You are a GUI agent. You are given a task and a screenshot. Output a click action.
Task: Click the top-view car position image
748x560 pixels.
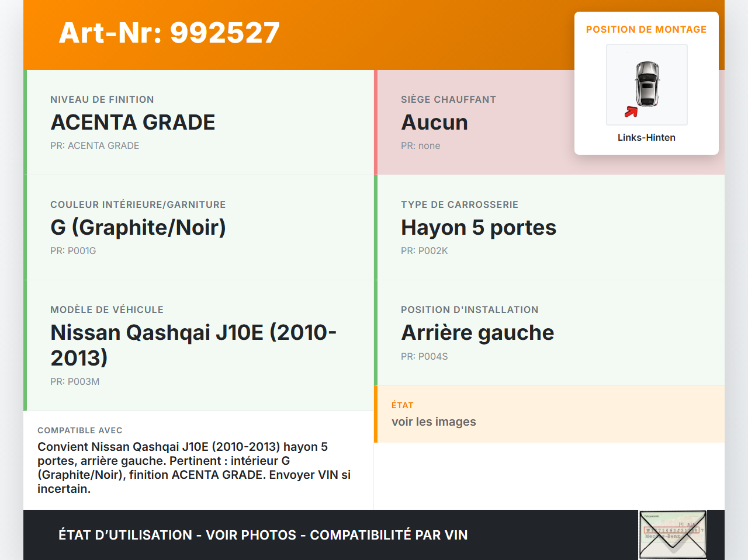pos(647,84)
